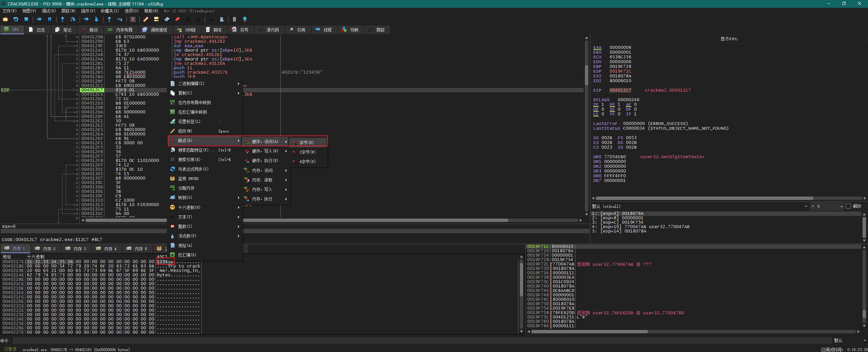Click the step over curved arrow icon
868x352 pixels.
coord(73,19)
